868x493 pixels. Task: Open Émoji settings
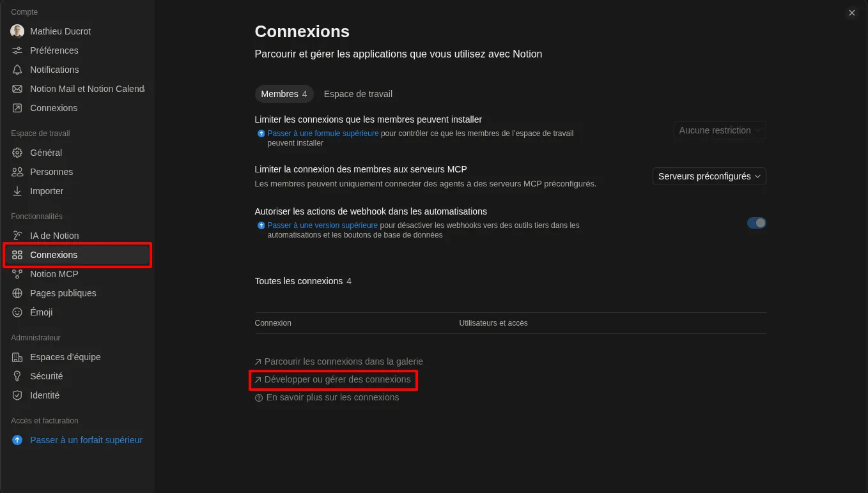[77, 312]
